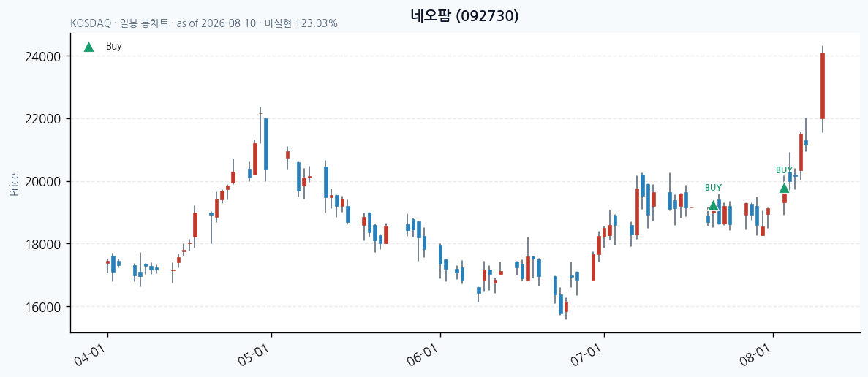868x377 pixels.
Task: Click the 20000 y-axis tick label
Action: [x=42, y=181]
